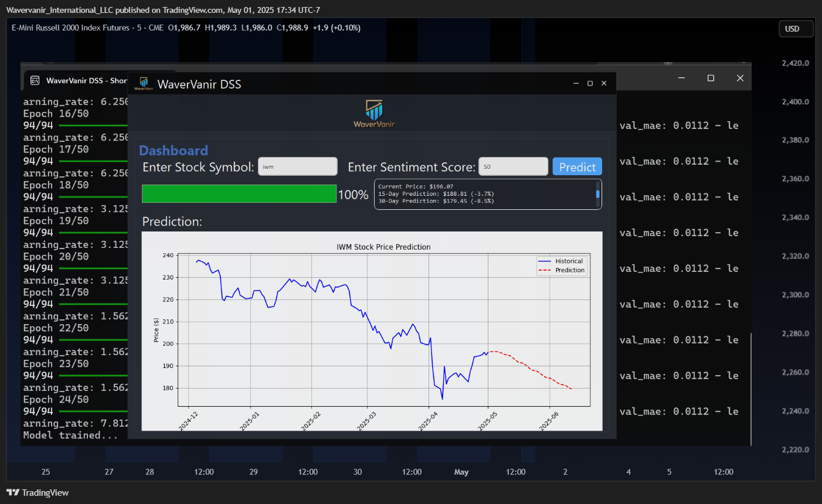The height and width of the screenshot is (504, 822).
Task: Click the 100% progress label
Action: point(354,195)
